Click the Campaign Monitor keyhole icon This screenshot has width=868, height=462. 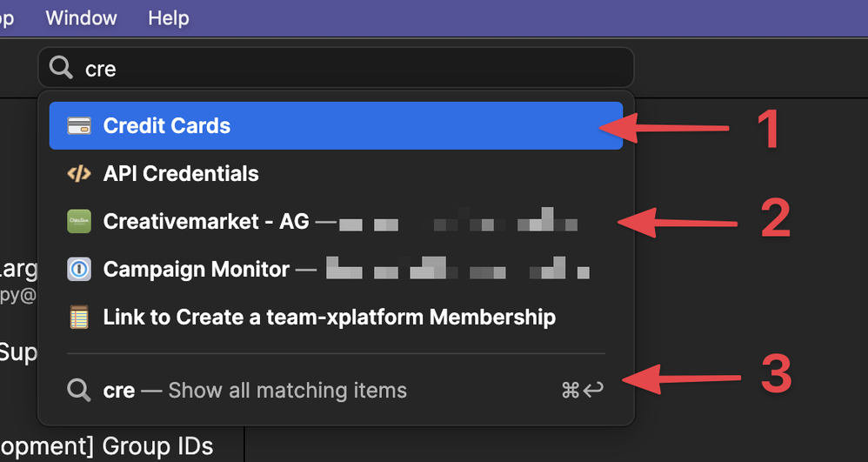(79, 270)
